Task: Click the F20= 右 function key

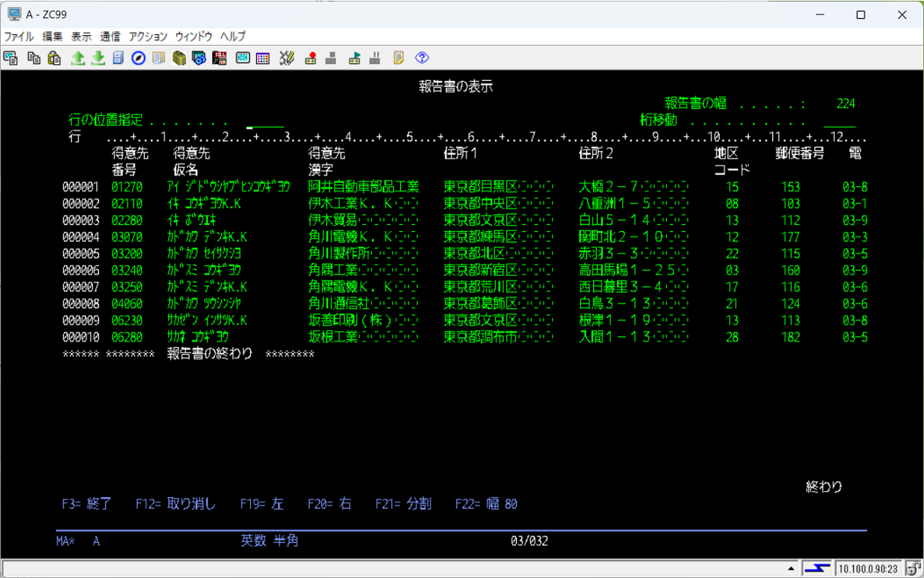Action: click(329, 504)
